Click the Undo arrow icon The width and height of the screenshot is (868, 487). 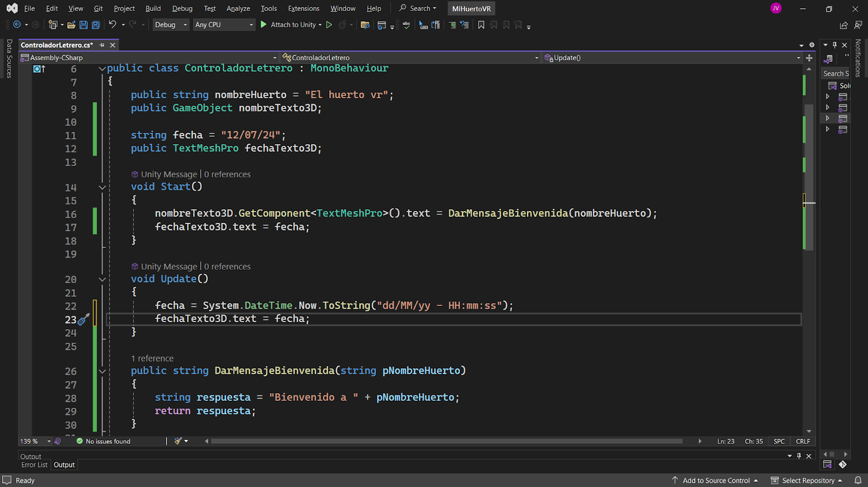click(x=112, y=24)
